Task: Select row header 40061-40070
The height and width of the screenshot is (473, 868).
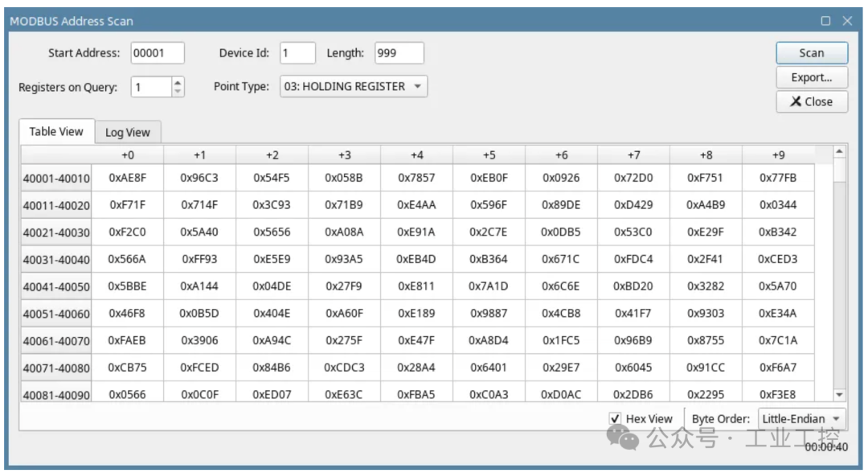Action: click(x=56, y=341)
